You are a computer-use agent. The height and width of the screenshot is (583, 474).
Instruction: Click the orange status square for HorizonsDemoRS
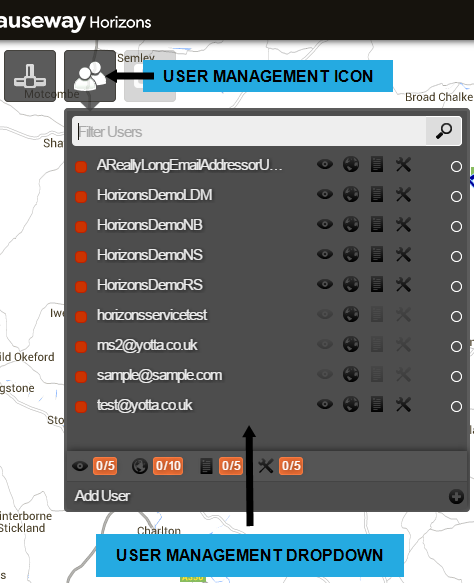pos(81,287)
